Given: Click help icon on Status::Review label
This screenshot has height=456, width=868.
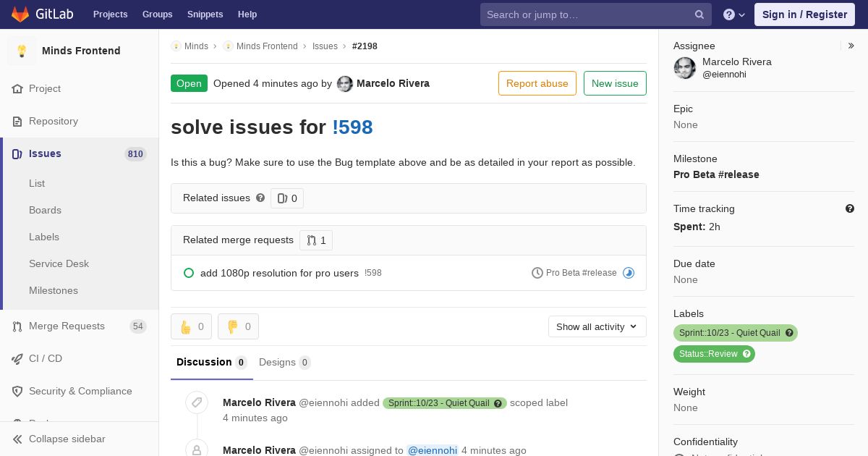Looking at the screenshot, I should click(x=747, y=354).
